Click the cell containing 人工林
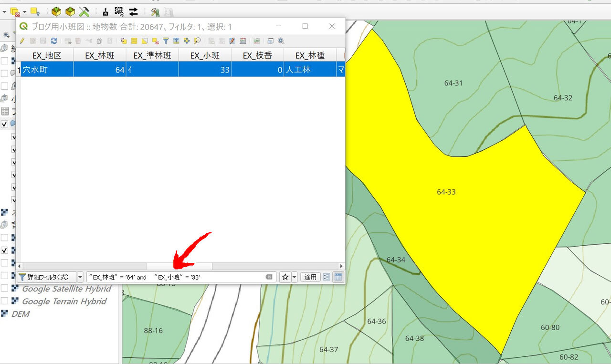The image size is (611, 364). 310,70
